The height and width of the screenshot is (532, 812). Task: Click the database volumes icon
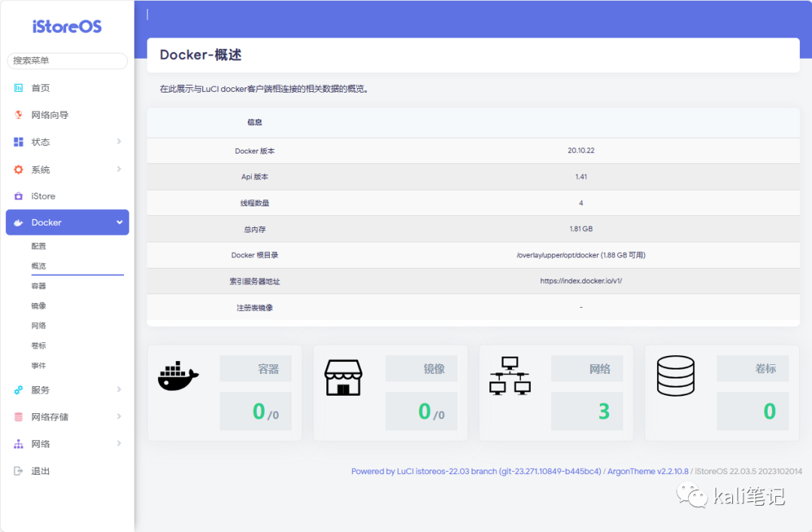[x=676, y=376]
